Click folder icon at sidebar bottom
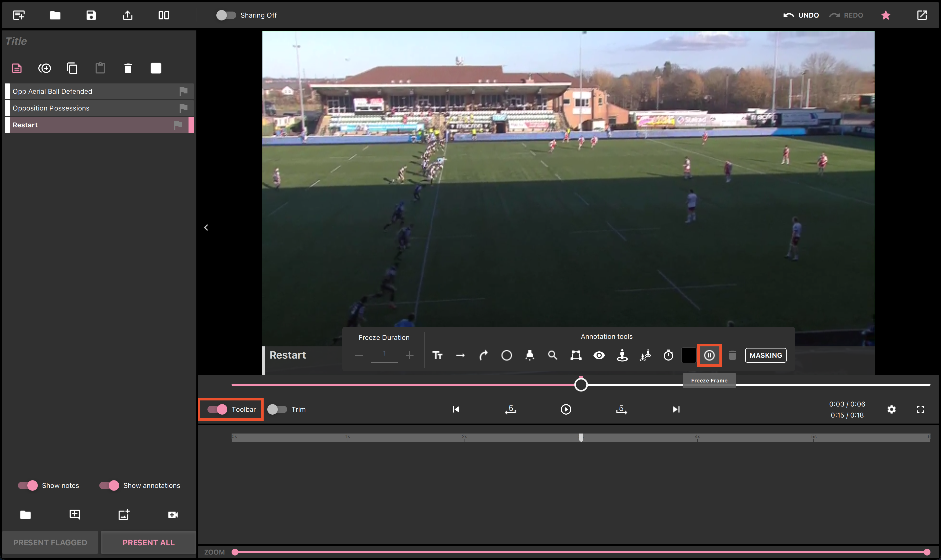The height and width of the screenshot is (560, 941). click(x=25, y=515)
